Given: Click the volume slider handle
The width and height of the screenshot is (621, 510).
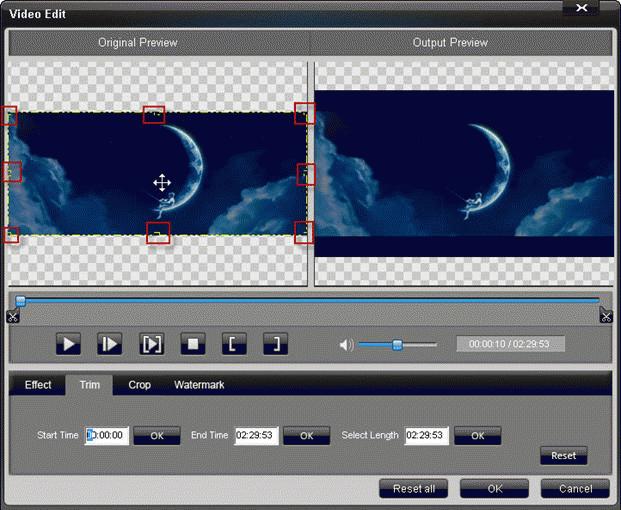Looking at the screenshot, I should (x=397, y=345).
